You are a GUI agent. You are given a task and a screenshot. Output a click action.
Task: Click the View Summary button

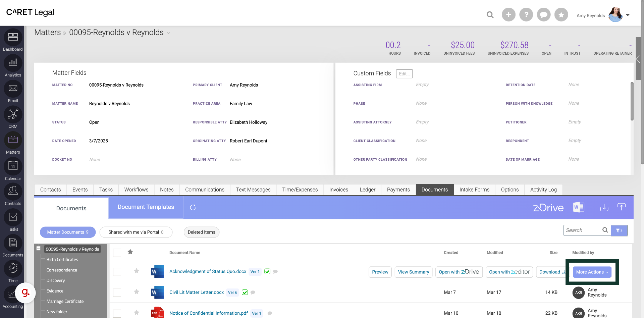tap(414, 272)
